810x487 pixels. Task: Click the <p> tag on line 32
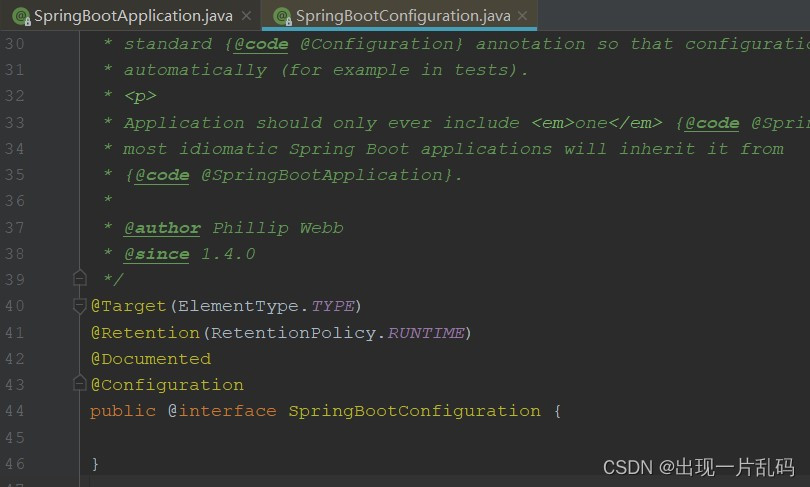140,97
